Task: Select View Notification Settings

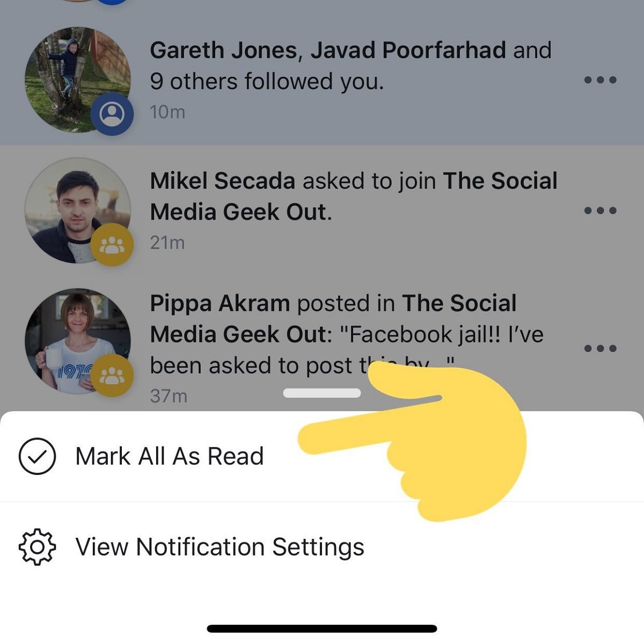Action: (x=219, y=547)
